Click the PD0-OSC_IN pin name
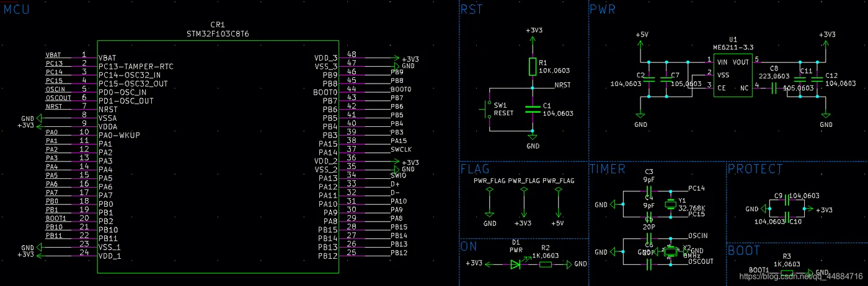Image resolution: width=868 pixels, height=286 pixels. click(x=122, y=92)
